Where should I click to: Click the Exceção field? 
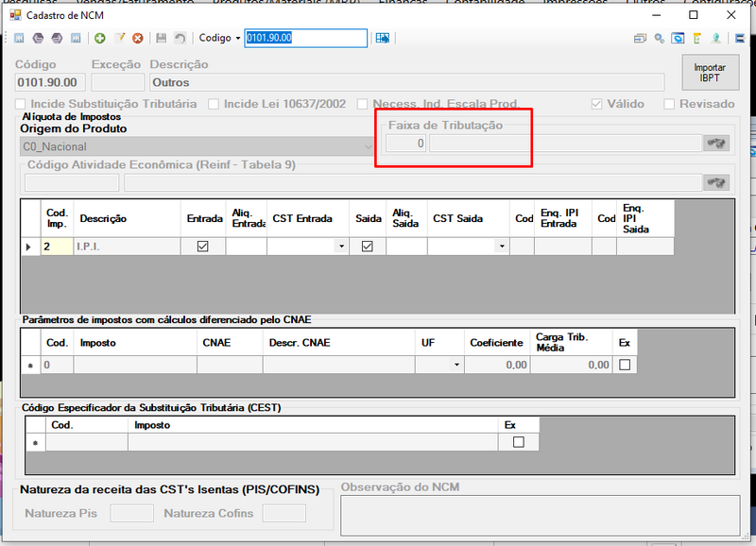117,82
